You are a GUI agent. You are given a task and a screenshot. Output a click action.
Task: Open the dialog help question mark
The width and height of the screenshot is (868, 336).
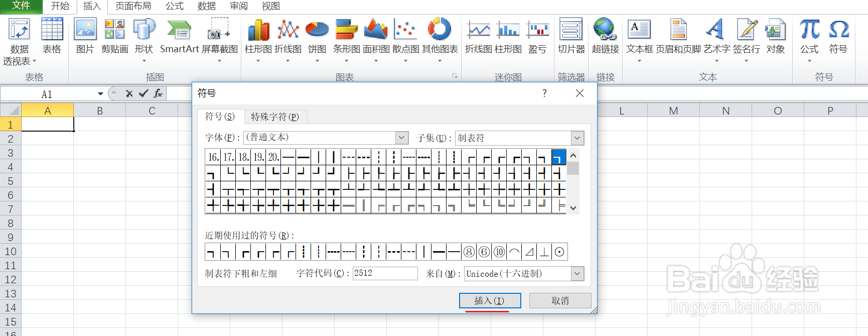[544, 93]
